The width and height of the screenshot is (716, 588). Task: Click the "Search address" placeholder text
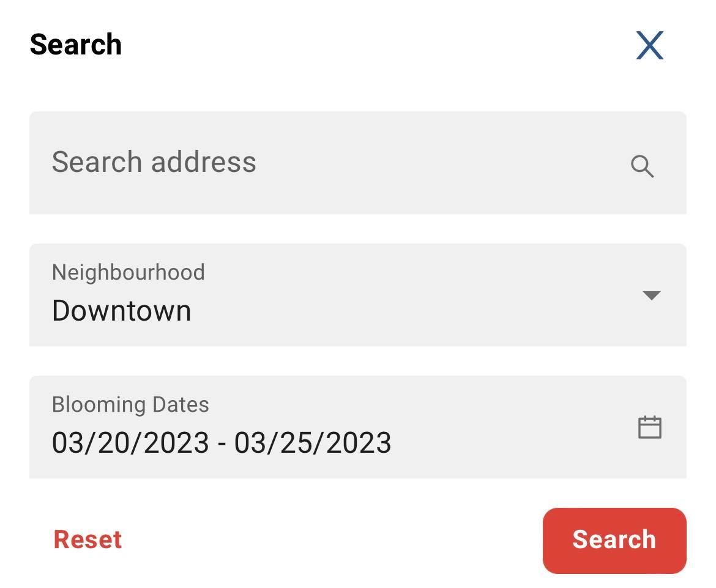pos(154,162)
